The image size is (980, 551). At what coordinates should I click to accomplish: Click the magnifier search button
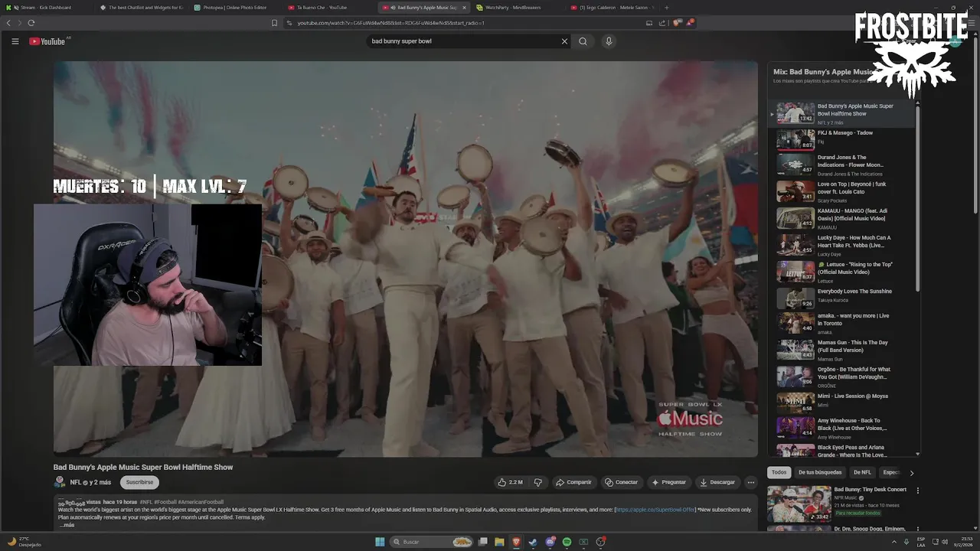(583, 41)
